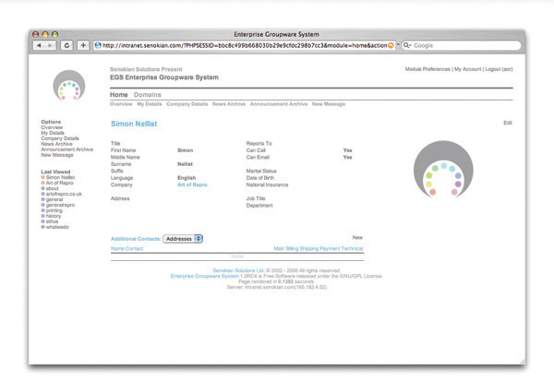Viewport: 554px width, 392px height.
Task: Click the Shipping column header link
Action: coord(308,248)
